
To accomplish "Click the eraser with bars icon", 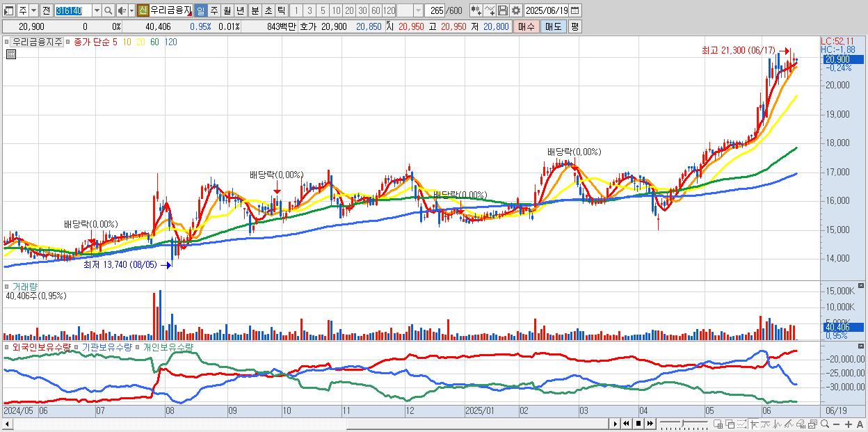I will tap(801, 424).
